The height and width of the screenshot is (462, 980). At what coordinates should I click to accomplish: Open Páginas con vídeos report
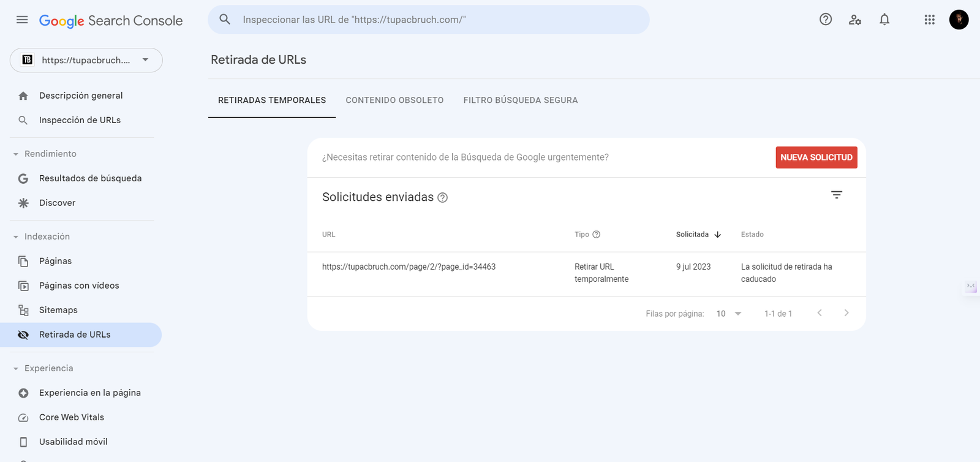coord(79,286)
